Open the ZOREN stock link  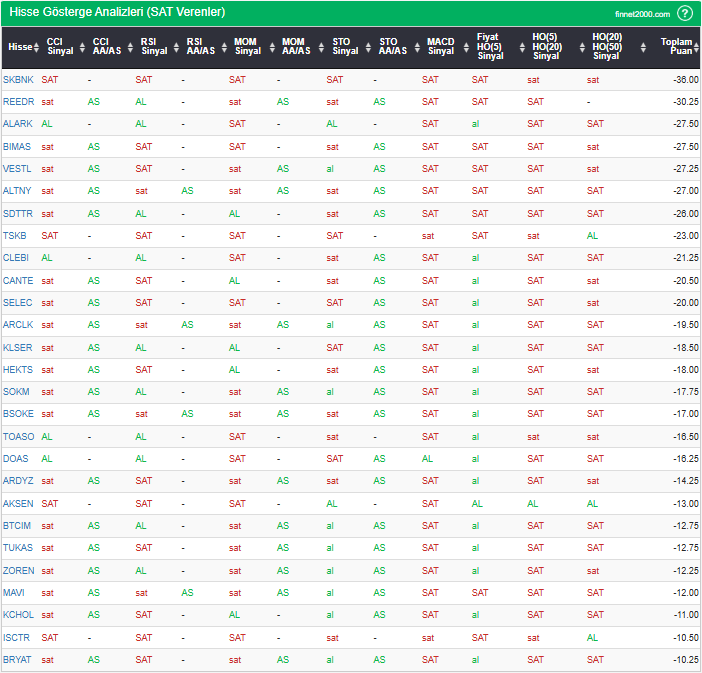18,571
